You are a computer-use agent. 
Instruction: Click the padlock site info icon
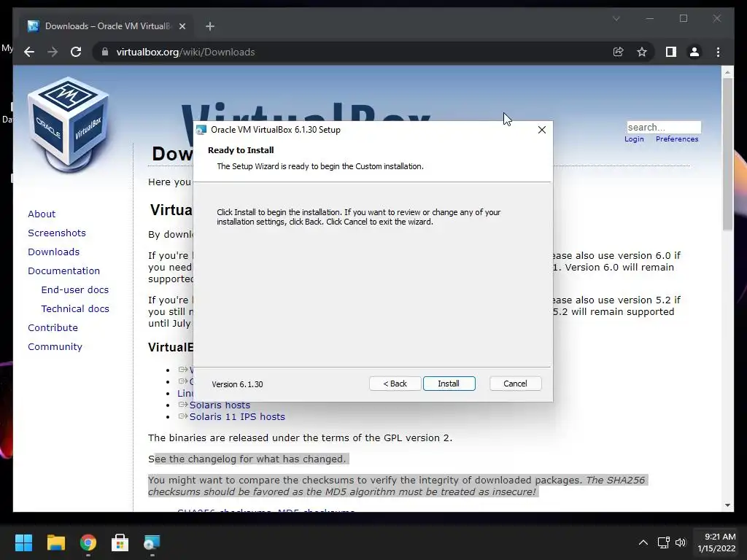(x=105, y=52)
